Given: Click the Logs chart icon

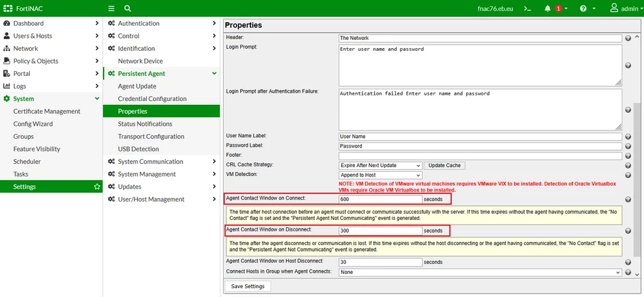Looking at the screenshot, I should 6,87.
